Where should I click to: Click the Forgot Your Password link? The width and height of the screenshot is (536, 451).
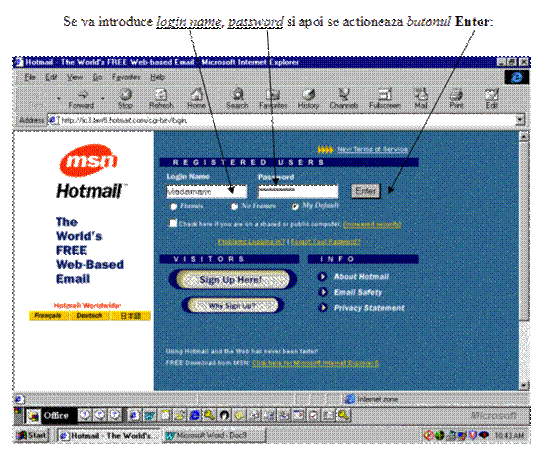click(x=325, y=242)
